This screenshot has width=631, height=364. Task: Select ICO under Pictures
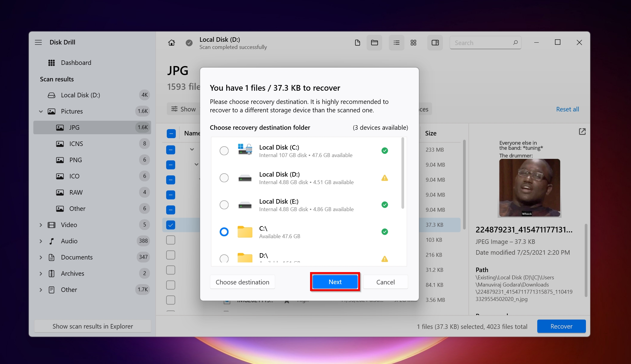tap(92, 176)
